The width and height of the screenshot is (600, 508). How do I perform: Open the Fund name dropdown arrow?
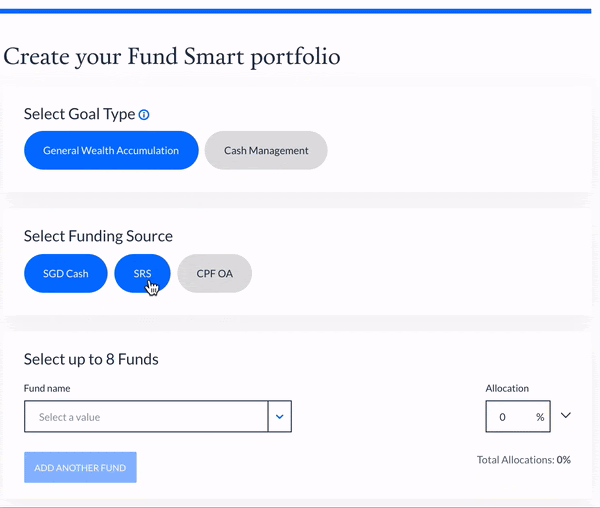coord(280,417)
